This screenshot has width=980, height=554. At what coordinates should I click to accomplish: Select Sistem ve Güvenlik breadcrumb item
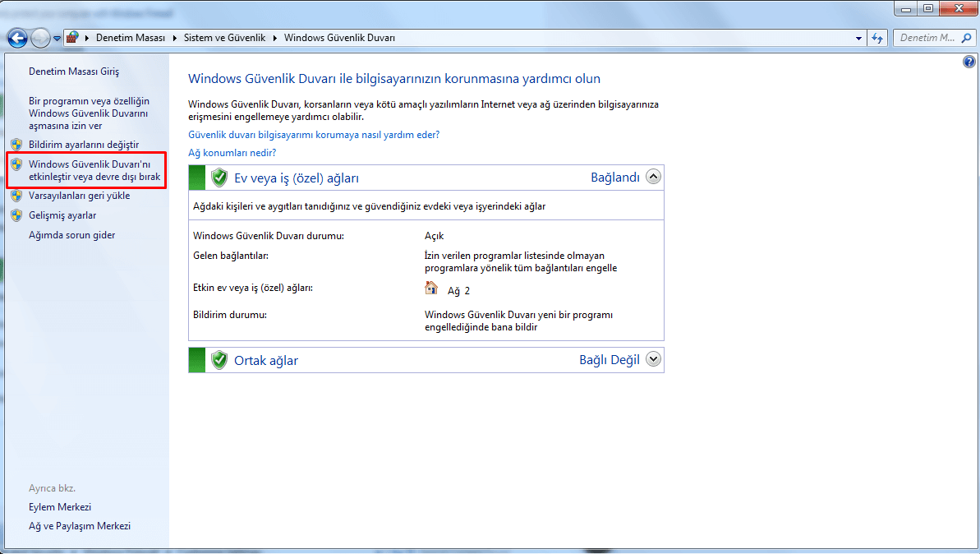click(223, 38)
